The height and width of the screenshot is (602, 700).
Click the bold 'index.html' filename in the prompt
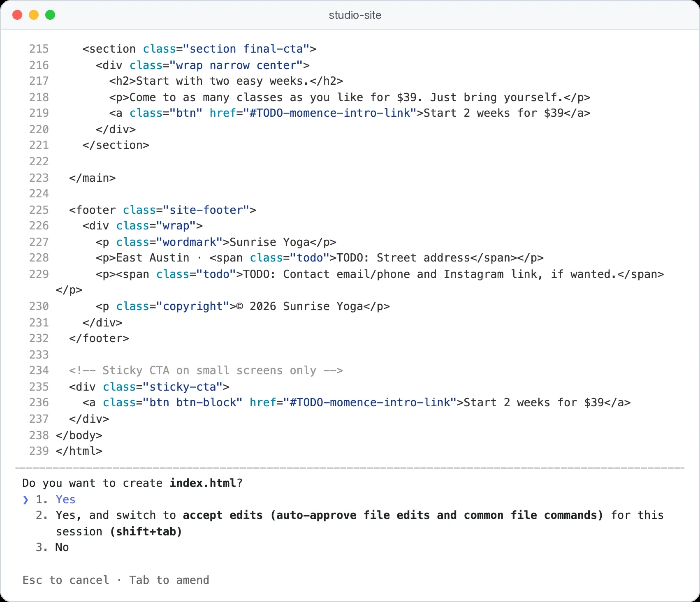click(203, 483)
